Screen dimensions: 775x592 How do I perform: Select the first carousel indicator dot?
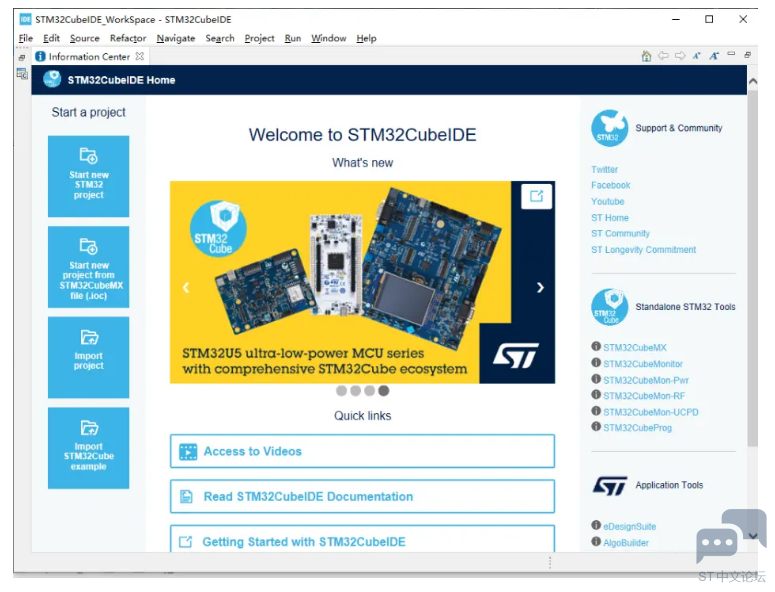pos(342,391)
